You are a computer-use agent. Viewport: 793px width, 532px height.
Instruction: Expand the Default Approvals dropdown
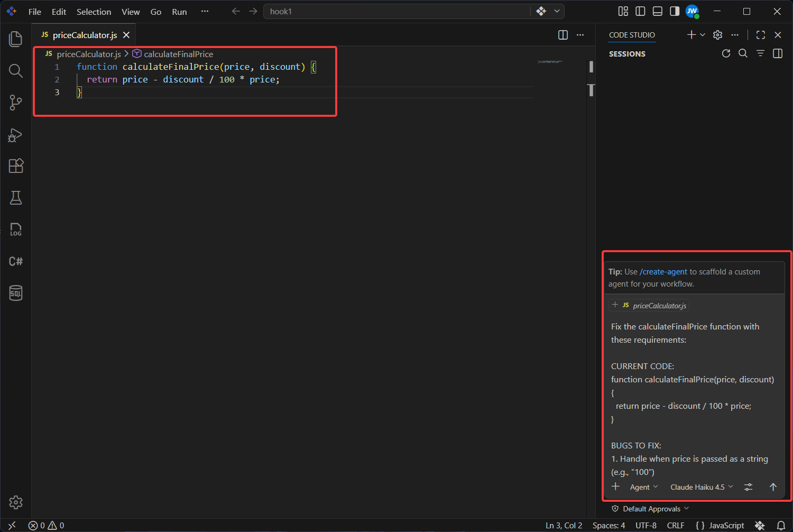tap(650, 509)
